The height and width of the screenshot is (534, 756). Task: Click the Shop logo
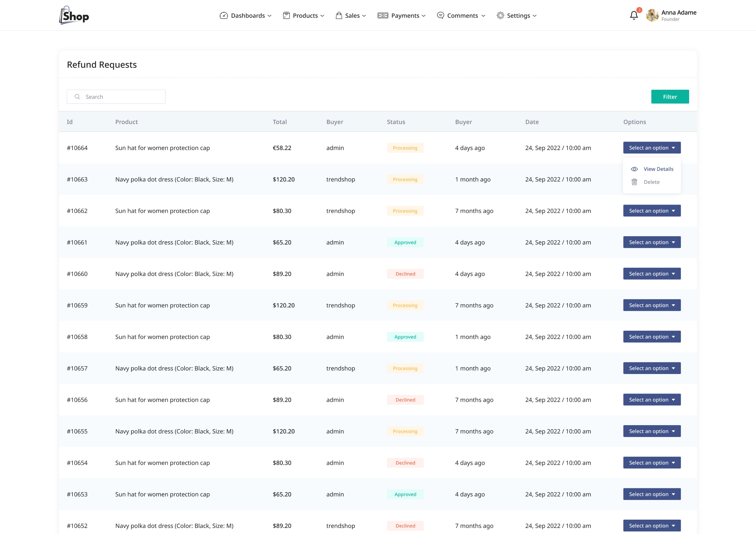tap(74, 15)
